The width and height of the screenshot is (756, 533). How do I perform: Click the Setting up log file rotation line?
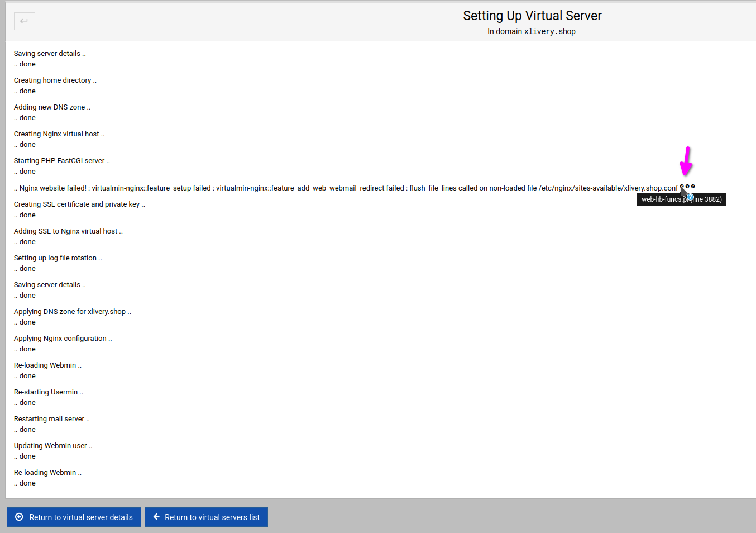[58, 258]
